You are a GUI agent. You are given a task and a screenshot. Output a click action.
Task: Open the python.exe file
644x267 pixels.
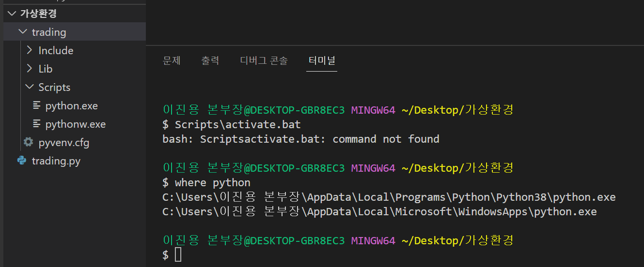point(72,106)
